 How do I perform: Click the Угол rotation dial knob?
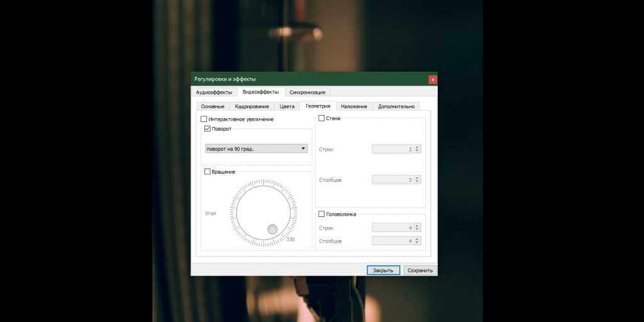click(272, 230)
